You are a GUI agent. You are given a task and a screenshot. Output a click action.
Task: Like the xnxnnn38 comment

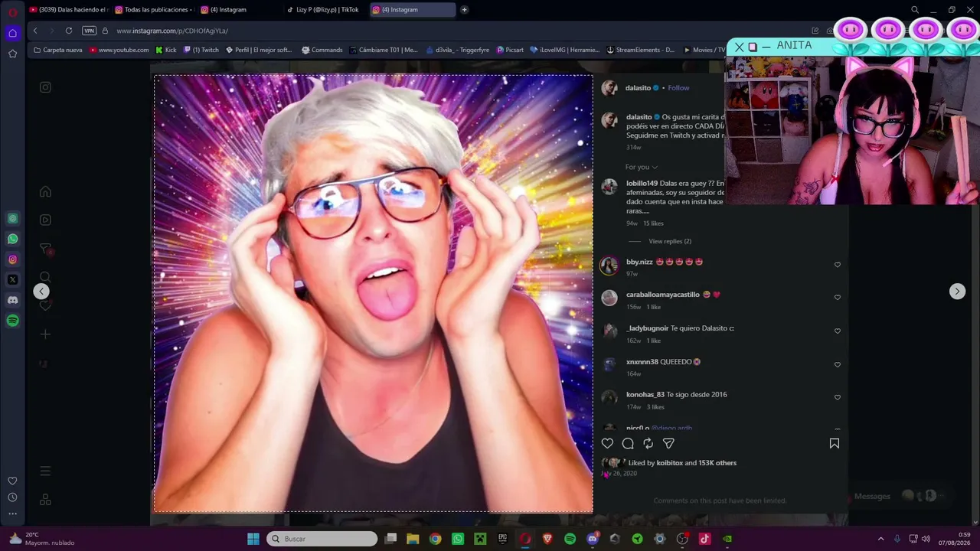tap(837, 365)
